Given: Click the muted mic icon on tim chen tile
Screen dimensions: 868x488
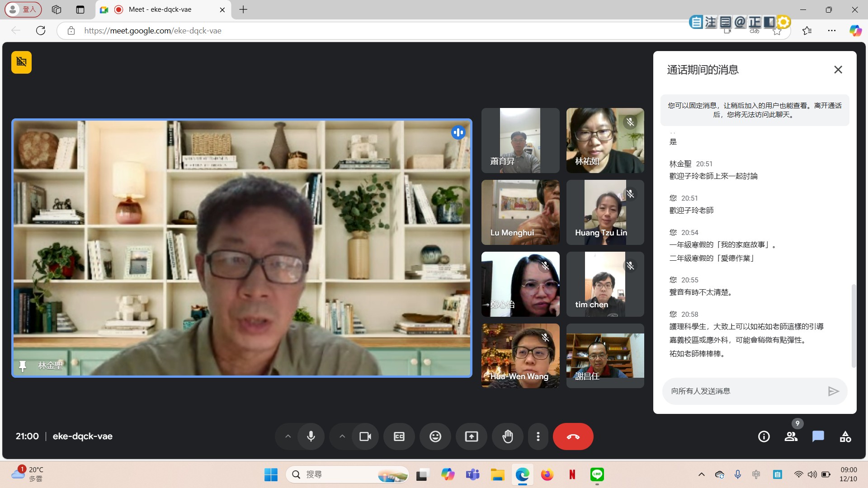Looking at the screenshot, I should tap(630, 266).
